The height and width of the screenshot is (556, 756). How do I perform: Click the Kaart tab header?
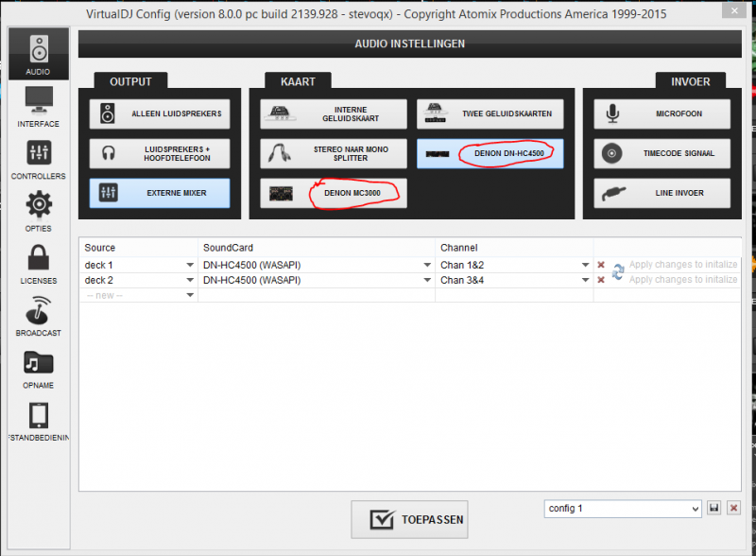(x=298, y=81)
